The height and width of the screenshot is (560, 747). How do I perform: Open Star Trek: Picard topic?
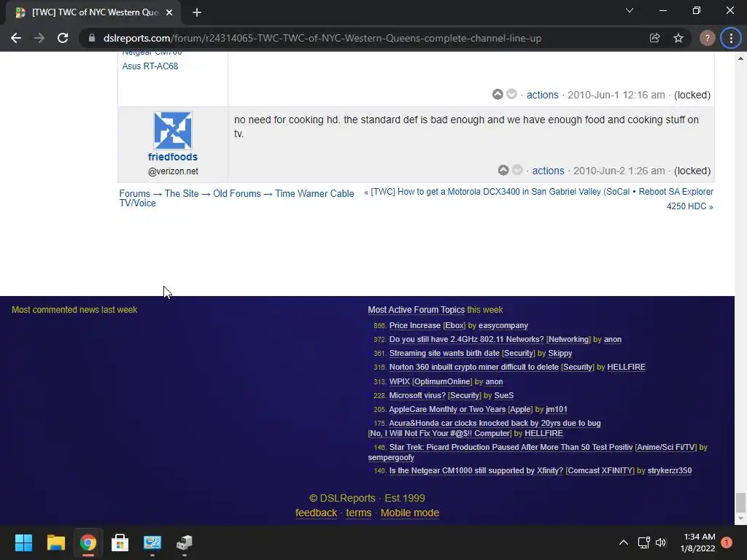click(511, 447)
